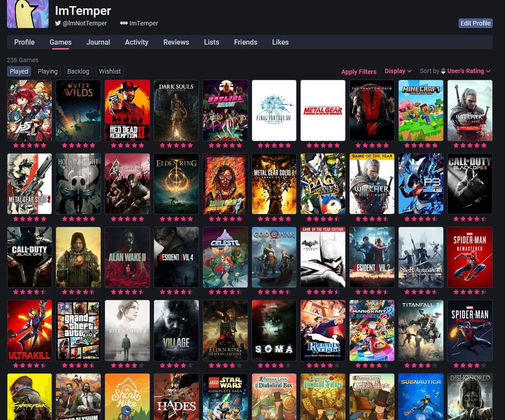Open the Resident Evil 4 remake cover

pos(176,257)
